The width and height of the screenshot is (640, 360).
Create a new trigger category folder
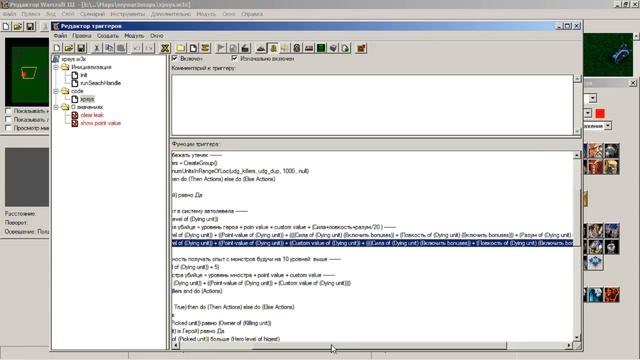point(181,48)
